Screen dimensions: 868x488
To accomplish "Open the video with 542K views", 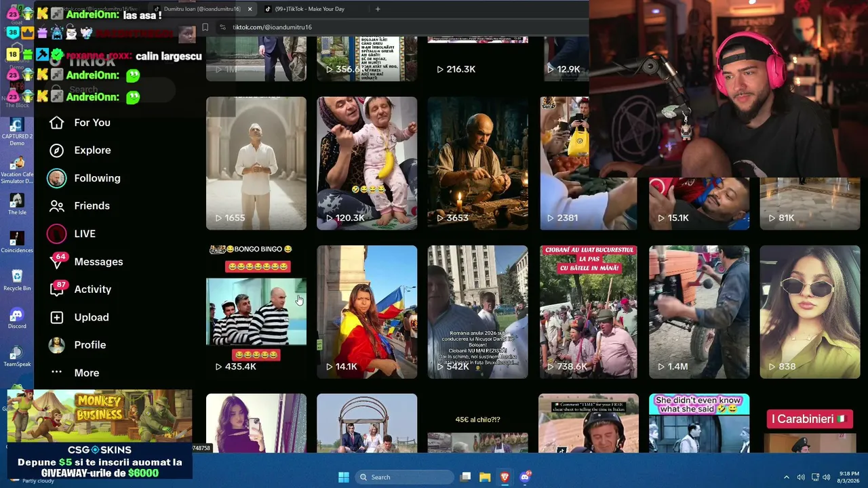I will click(477, 312).
